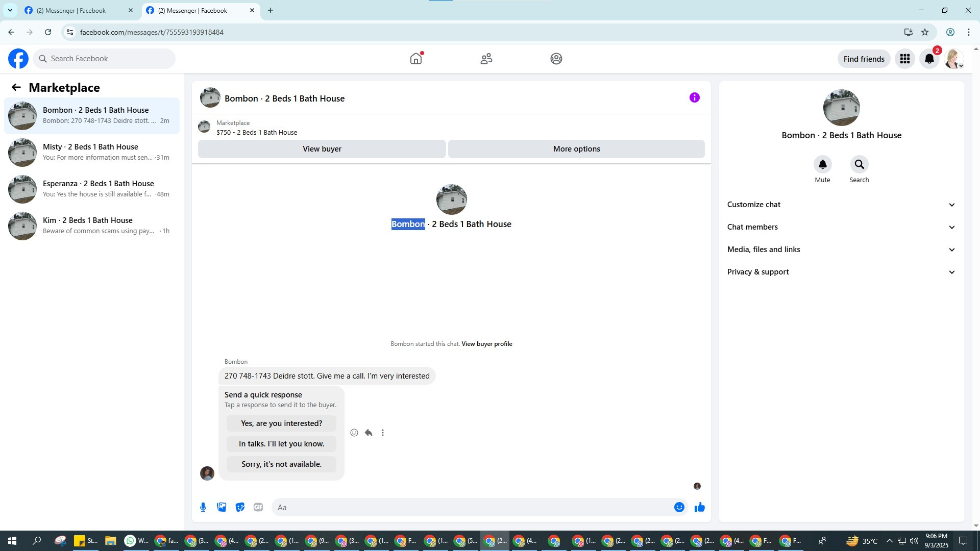Send quick response 'Sorry, it's not available.'

(x=281, y=464)
